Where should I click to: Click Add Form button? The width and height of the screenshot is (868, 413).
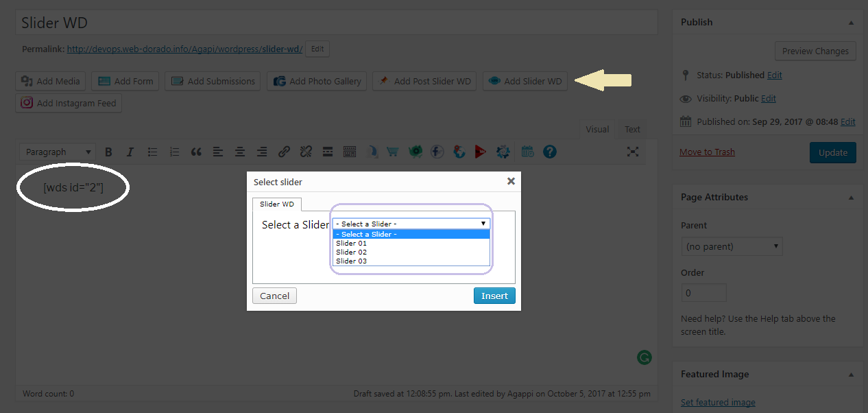click(x=125, y=81)
